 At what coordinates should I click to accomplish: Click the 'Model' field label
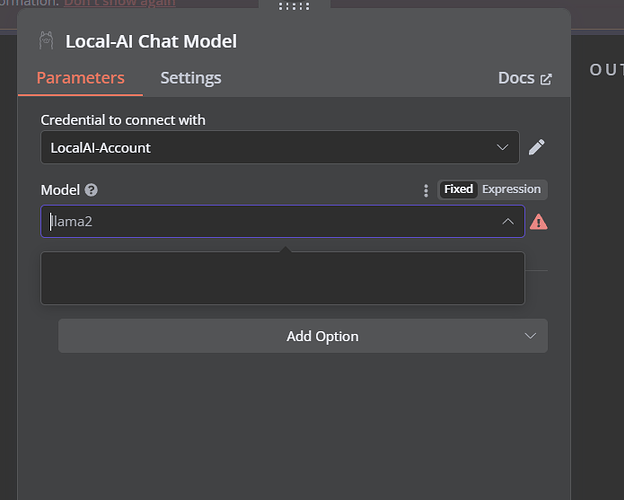60,190
